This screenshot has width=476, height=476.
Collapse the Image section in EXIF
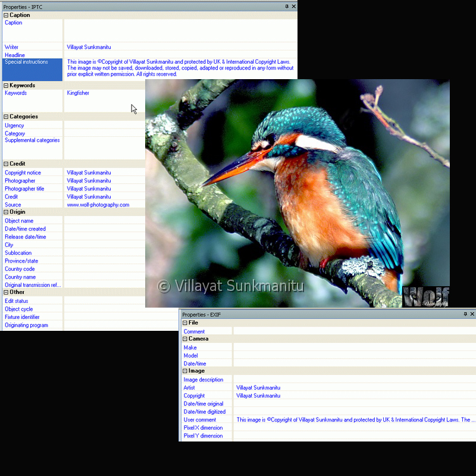(x=185, y=371)
